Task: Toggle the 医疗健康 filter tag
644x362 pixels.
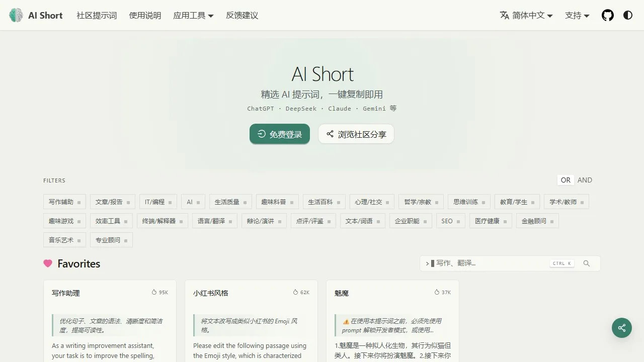Action: 491,221
